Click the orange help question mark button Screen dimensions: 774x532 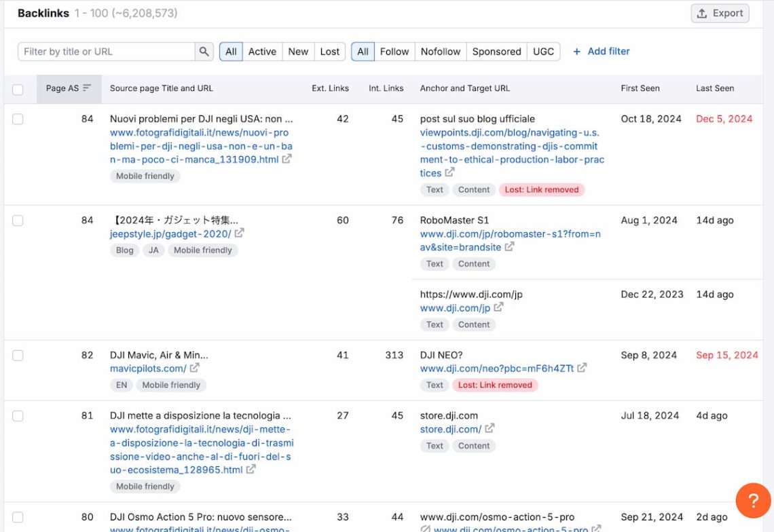tap(753, 500)
